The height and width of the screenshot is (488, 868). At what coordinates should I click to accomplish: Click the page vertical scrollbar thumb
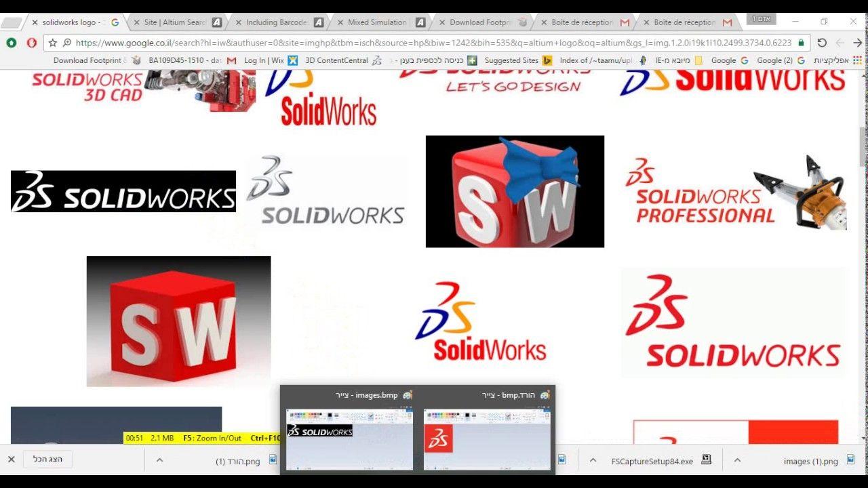tap(863, 146)
